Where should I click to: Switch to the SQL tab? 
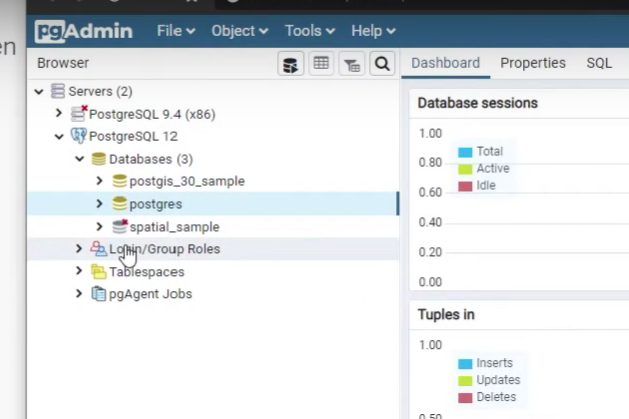point(599,63)
